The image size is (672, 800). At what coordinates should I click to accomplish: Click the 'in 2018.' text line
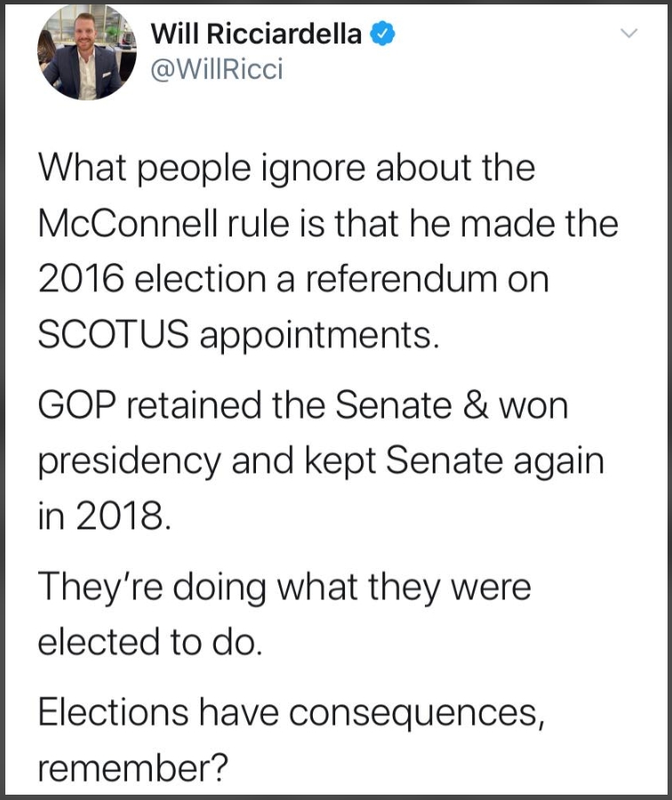click(105, 516)
